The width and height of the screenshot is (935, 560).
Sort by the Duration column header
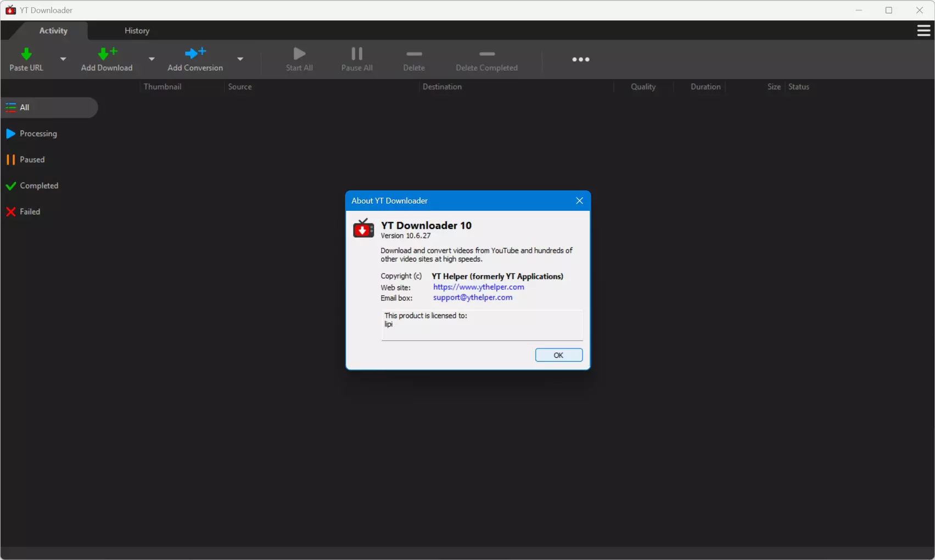[x=706, y=87]
